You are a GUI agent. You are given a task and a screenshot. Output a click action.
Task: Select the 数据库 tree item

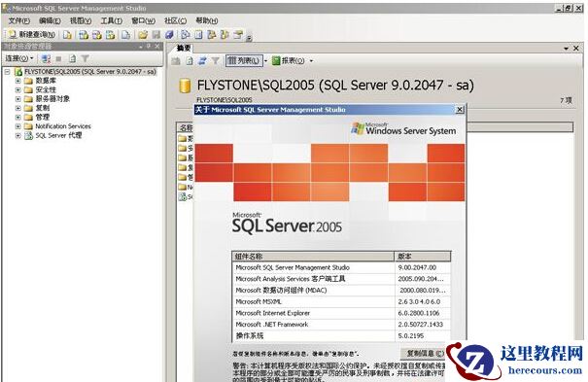[x=46, y=81]
